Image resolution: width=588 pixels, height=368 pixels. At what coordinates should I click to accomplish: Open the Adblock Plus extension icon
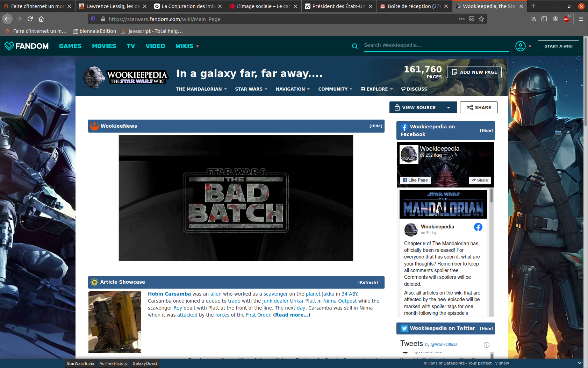[567, 19]
